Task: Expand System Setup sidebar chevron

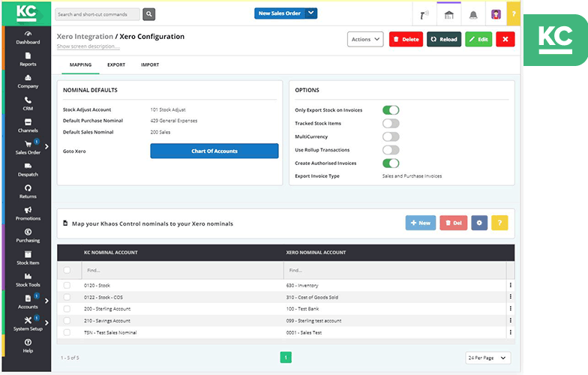Action: pyautogui.click(x=46, y=322)
